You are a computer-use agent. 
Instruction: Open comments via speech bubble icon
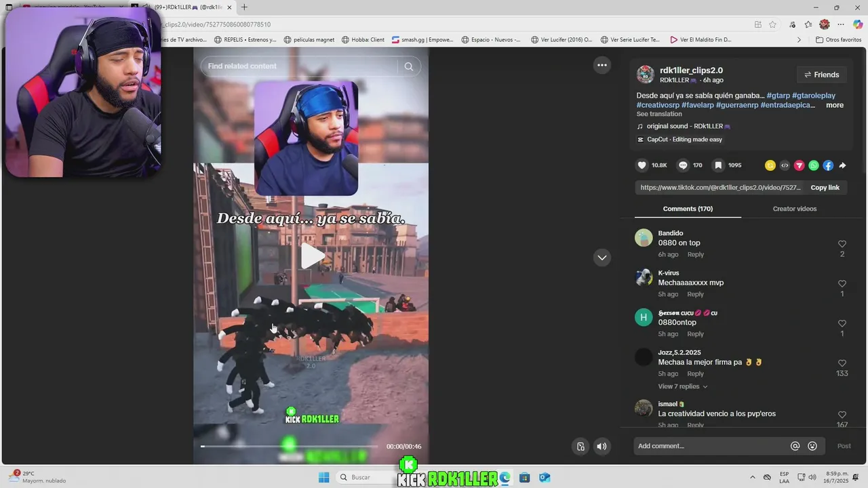click(x=683, y=165)
